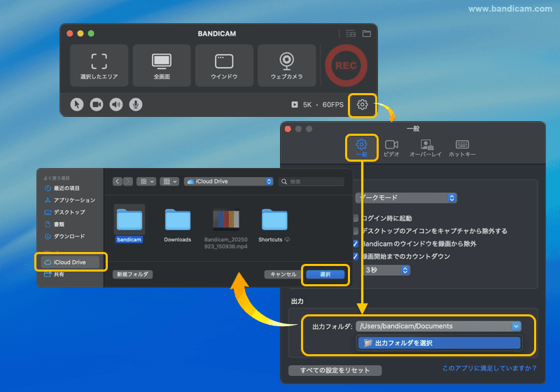Toggle microphone recording icon
Screen dimensions: 560x392
(x=136, y=104)
